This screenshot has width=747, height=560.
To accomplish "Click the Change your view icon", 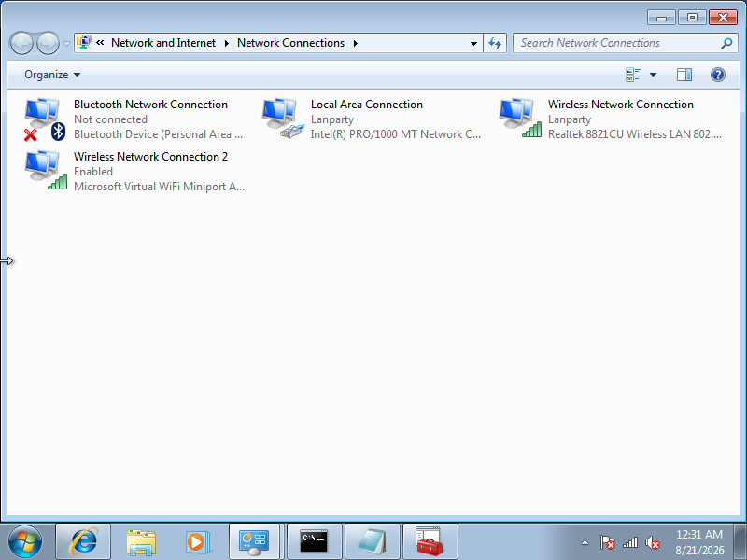I will coord(633,75).
